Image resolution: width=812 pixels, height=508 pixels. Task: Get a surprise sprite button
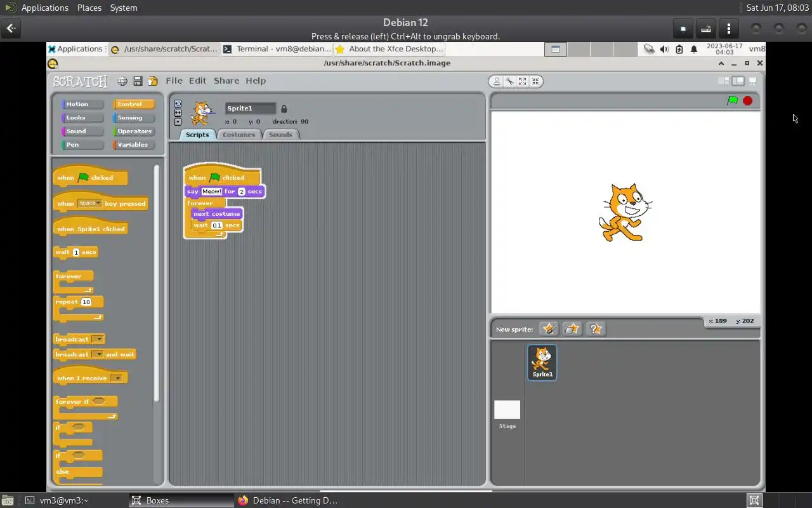595,329
